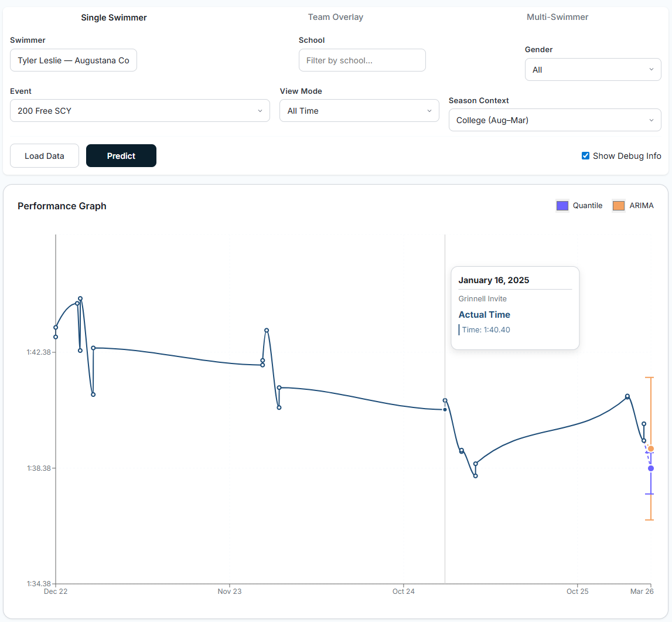Open the View Mode dropdown

[x=359, y=111]
